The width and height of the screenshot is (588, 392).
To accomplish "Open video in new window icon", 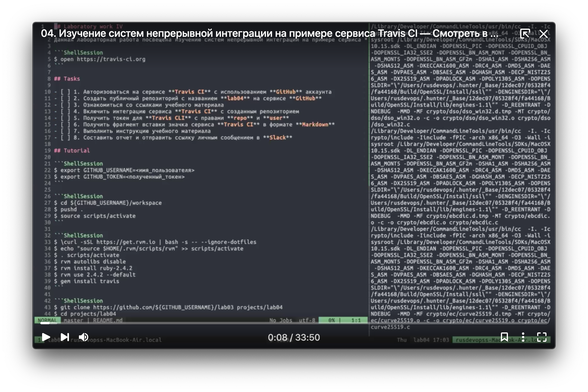I will [525, 34].
